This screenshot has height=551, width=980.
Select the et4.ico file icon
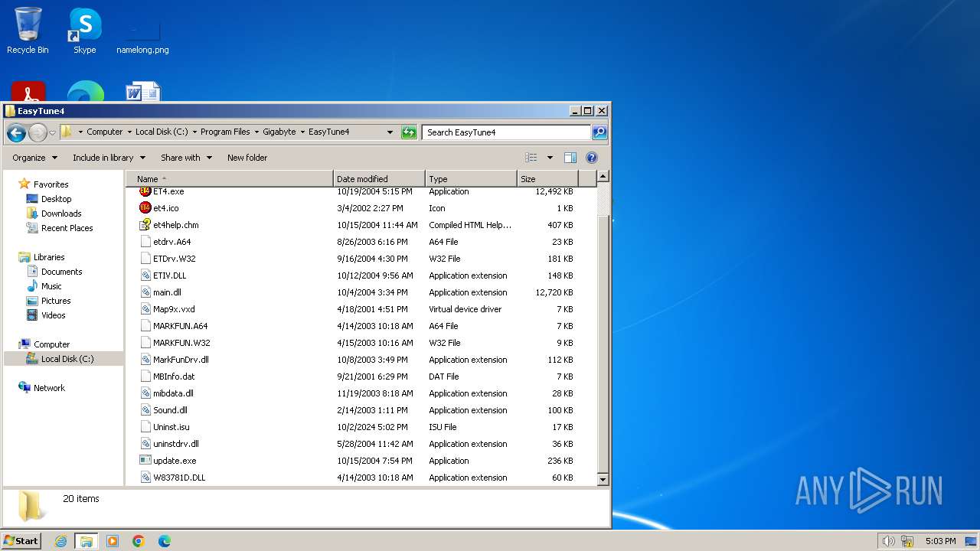click(x=145, y=208)
